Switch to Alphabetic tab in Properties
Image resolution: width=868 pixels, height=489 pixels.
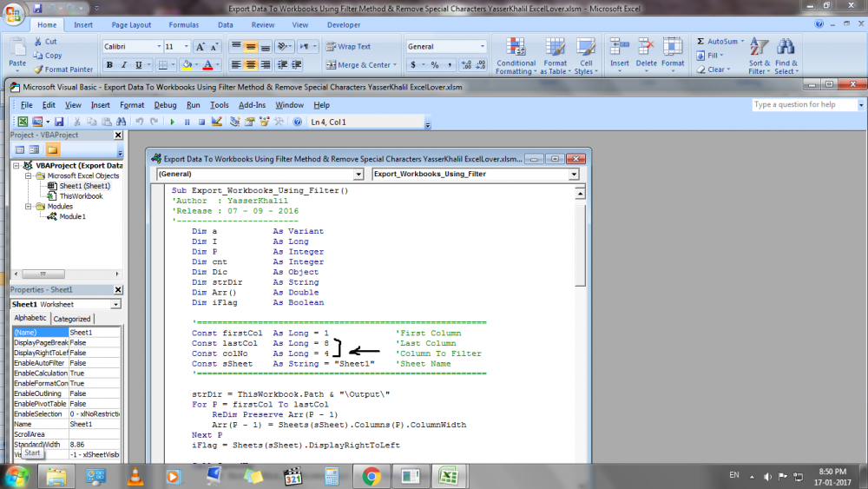click(30, 318)
